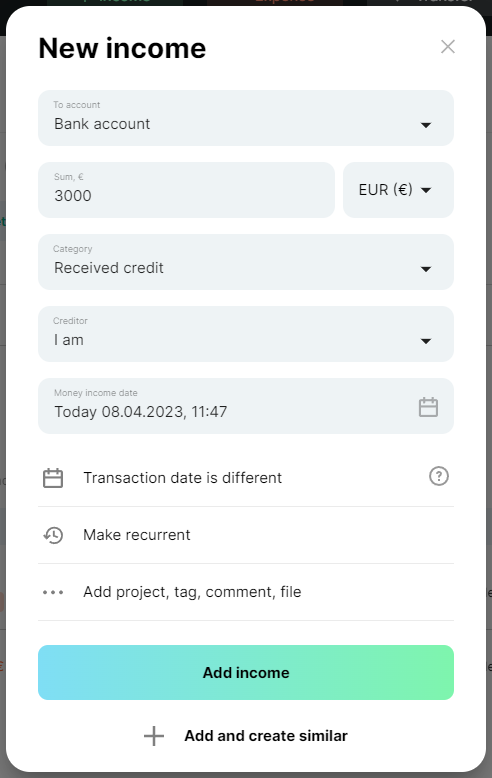Open the Creditor dropdown
Viewport: 492px width, 778px height.
pos(246,334)
